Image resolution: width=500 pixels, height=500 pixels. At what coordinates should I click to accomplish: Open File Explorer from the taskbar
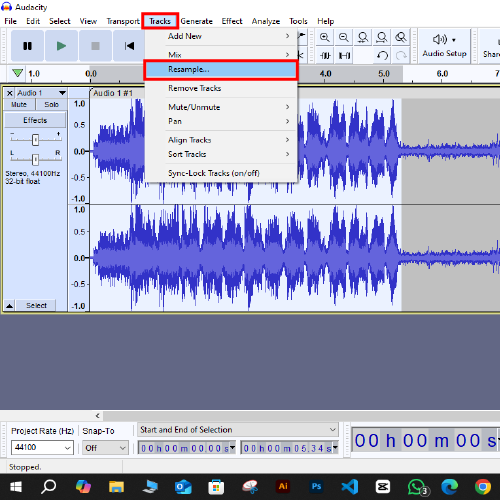coord(116,487)
